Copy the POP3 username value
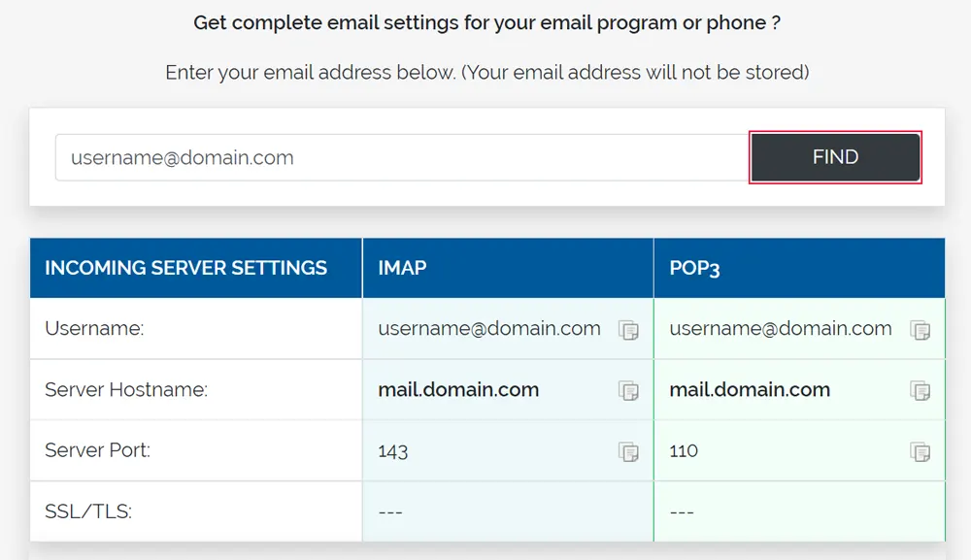971x560 pixels. tap(920, 330)
